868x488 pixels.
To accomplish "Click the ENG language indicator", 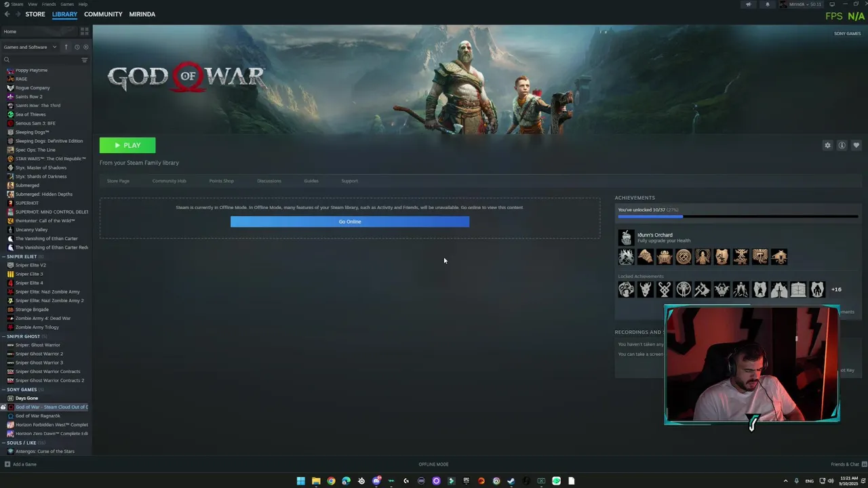I will point(809,481).
